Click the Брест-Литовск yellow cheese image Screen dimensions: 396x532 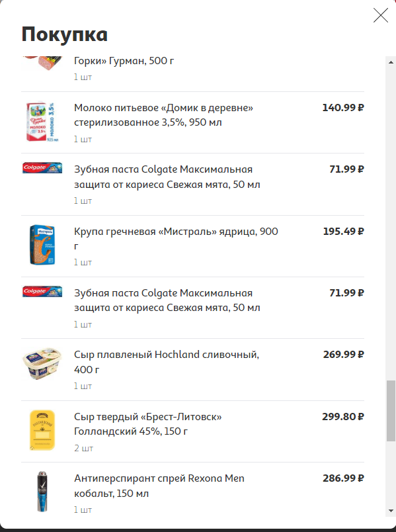[x=42, y=430]
